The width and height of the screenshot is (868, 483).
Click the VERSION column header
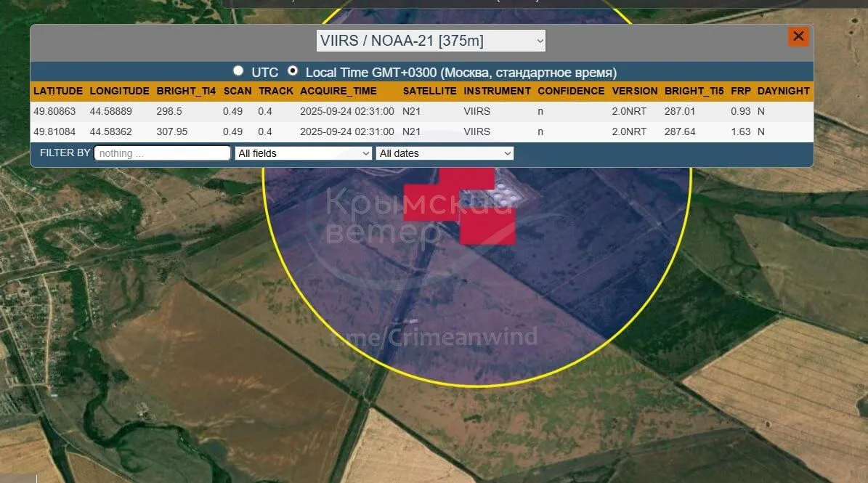coord(634,92)
